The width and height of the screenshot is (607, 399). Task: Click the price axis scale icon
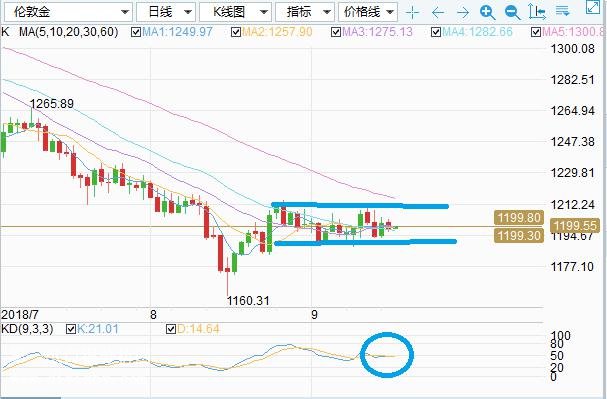[537, 12]
